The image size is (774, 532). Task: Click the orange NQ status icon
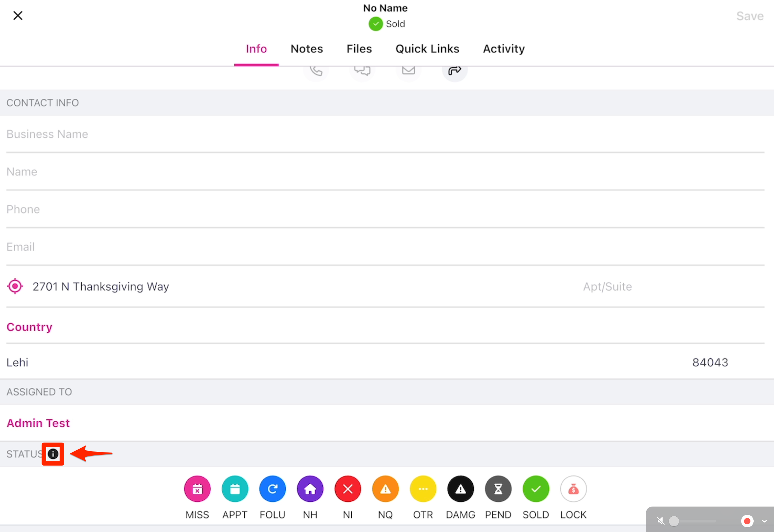point(385,489)
